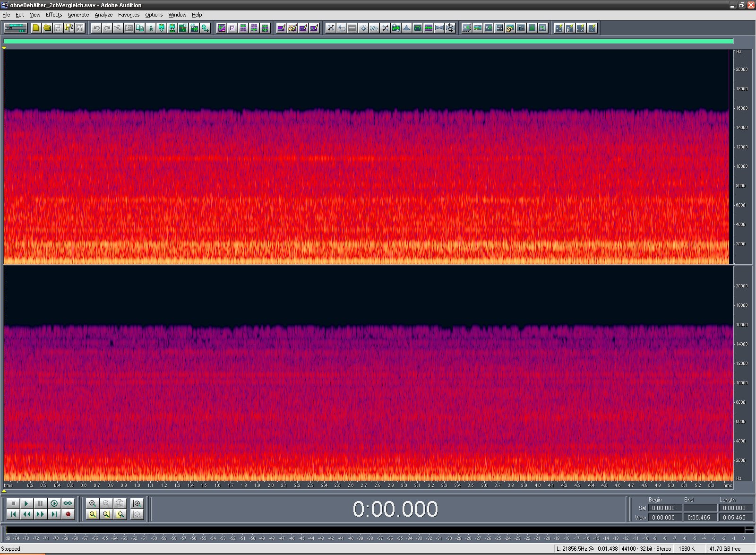Screen dimensions: 756x555
Task: Click the green horizontal zoom range bar
Action: pos(369,41)
